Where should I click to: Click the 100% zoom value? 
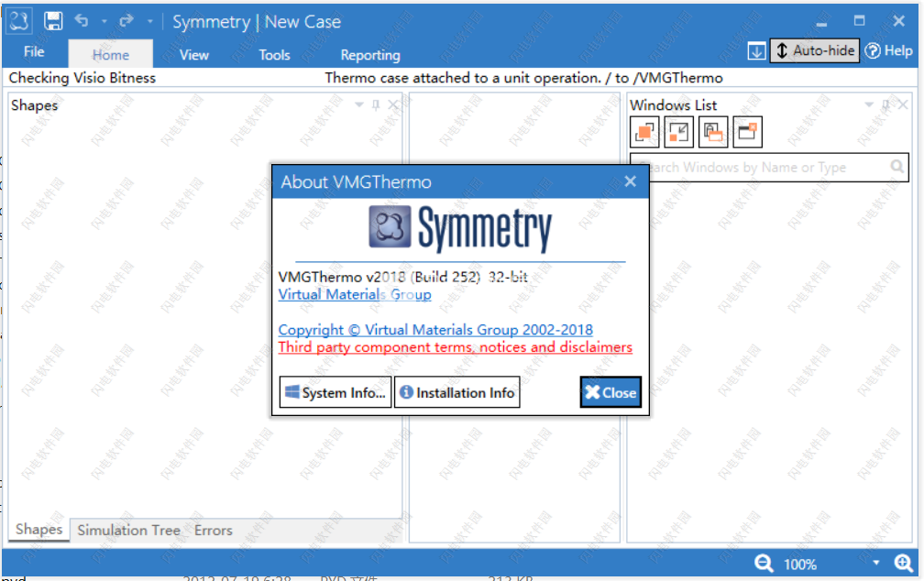(x=799, y=565)
